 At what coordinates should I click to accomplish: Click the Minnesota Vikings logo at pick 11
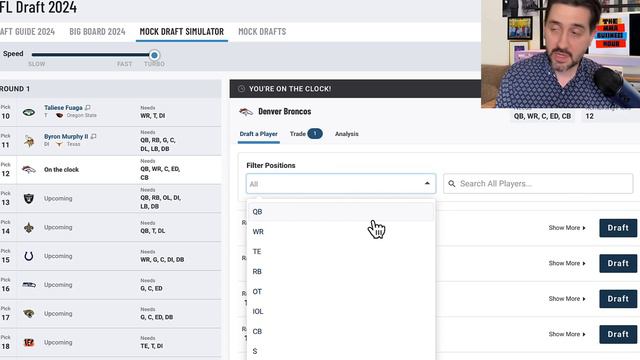(29, 141)
